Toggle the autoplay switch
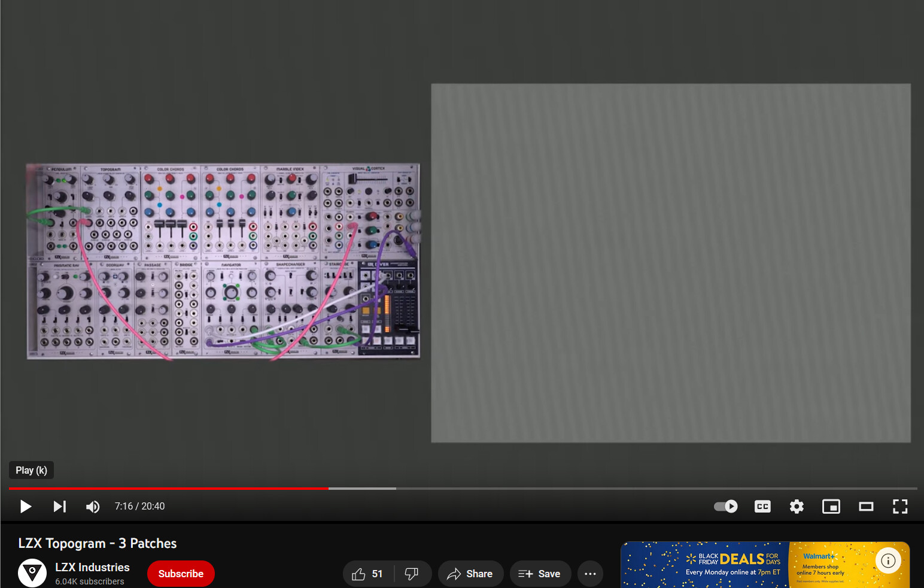The height and width of the screenshot is (588, 924). pos(726,507)
